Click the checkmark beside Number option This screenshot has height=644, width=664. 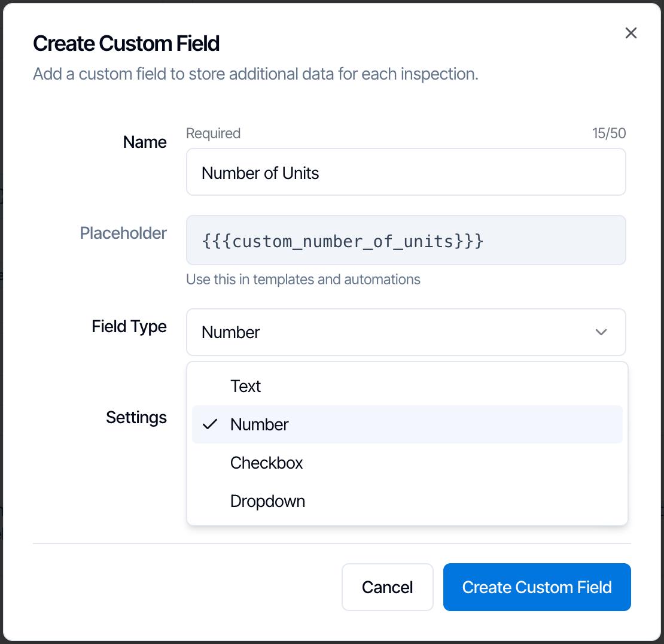tap(209, 424)
